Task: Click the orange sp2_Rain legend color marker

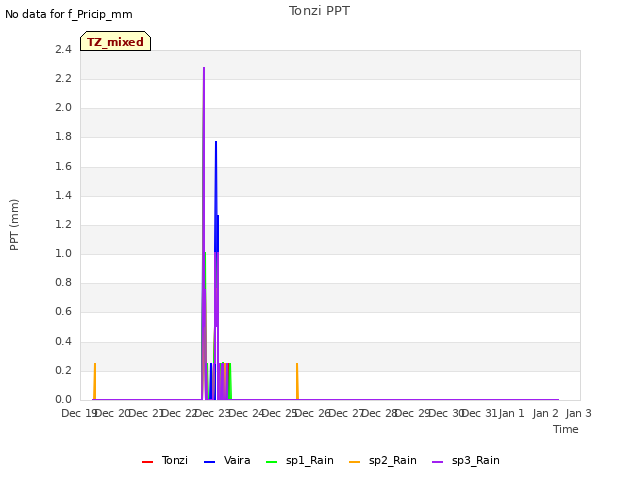Action: (355, 462)
